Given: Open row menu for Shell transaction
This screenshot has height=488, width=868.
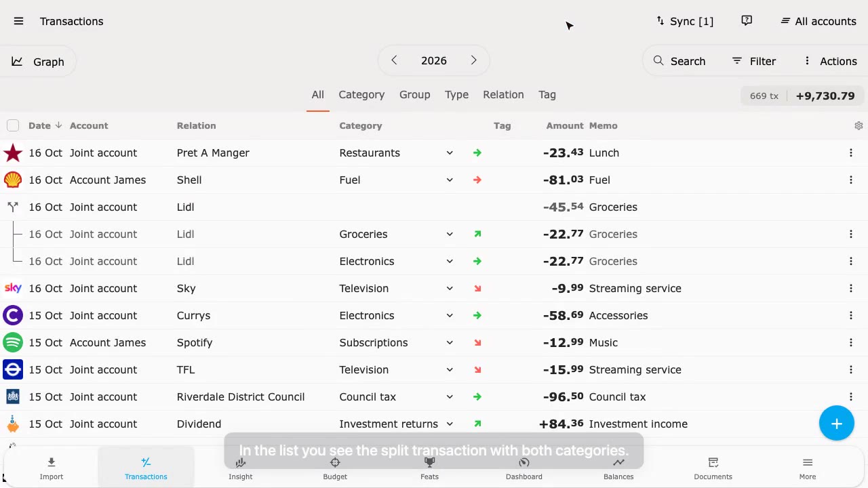Looking at the screenshot, I should coord(851,180).
